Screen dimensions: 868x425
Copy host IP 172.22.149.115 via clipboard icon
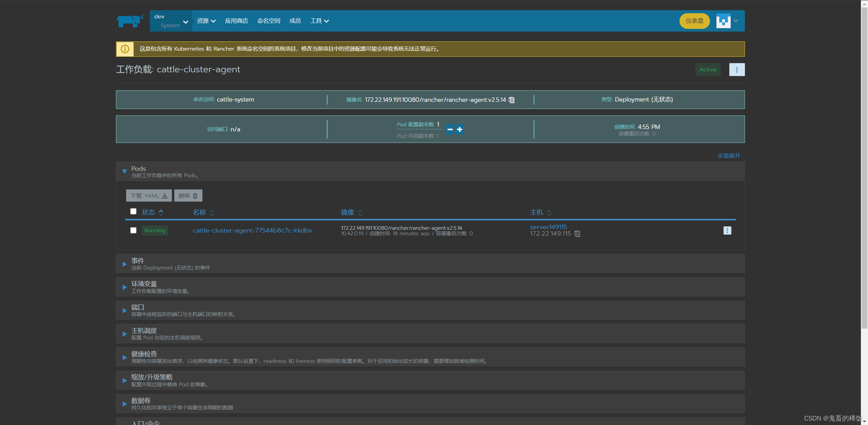(x=577, y=234)
